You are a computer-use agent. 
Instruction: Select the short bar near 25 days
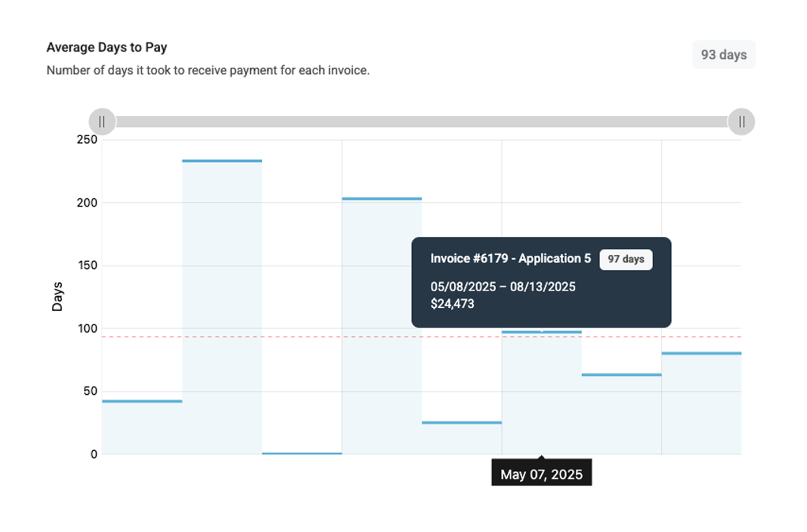click(x=461, y=438)
